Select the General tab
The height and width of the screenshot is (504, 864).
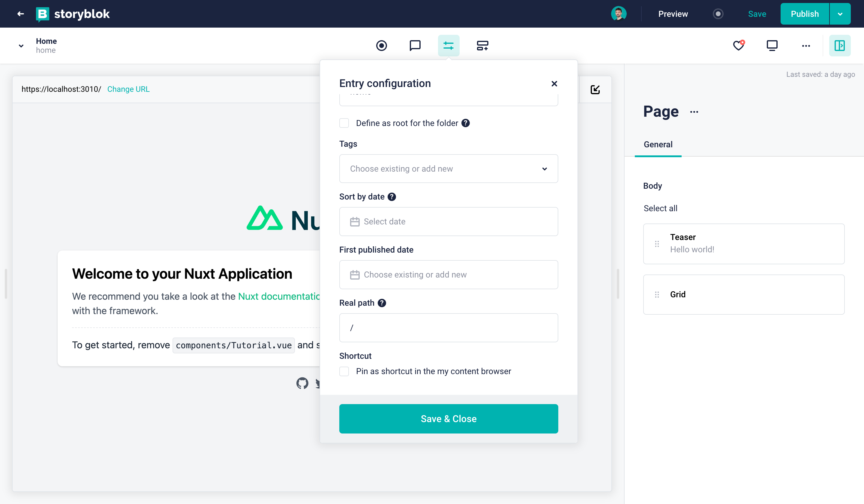pos(658,144)
